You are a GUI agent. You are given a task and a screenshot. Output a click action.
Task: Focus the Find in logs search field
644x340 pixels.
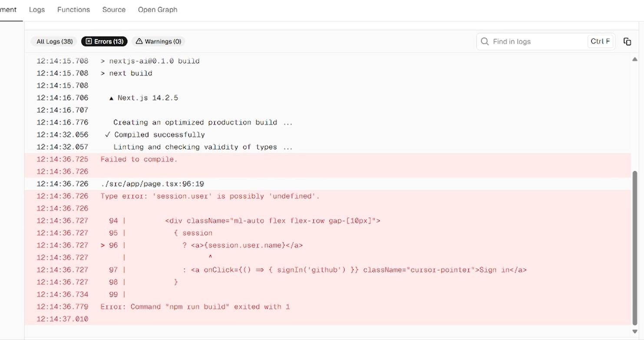546,42
